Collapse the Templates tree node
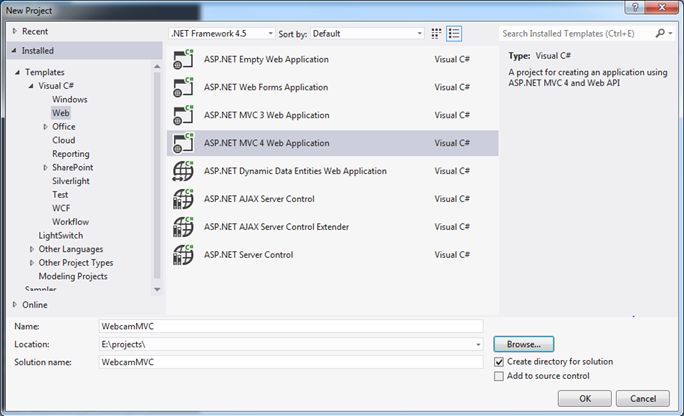Screen dimensions: 684x416 17,72
